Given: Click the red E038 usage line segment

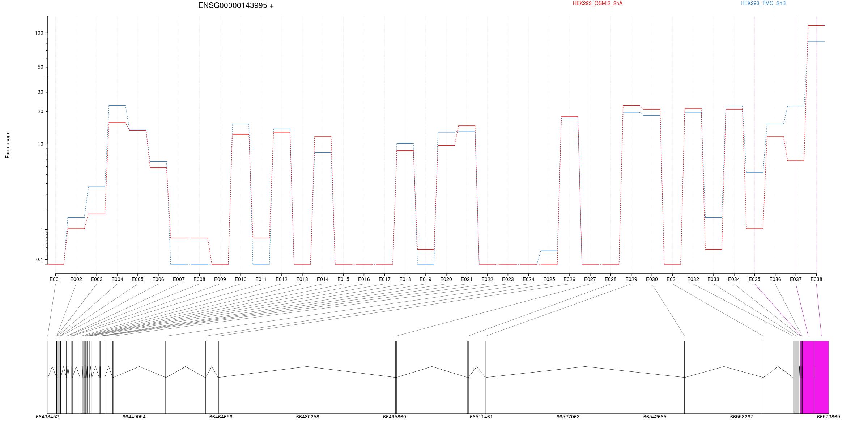Looking at the screenshot, I should (816, 26).
